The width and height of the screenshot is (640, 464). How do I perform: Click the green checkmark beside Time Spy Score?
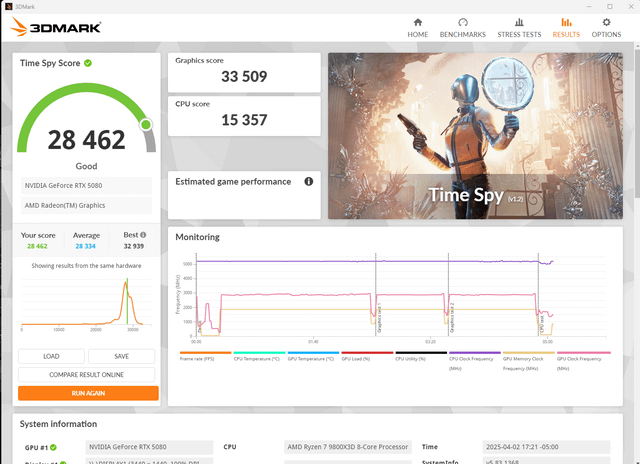[88, 63]
